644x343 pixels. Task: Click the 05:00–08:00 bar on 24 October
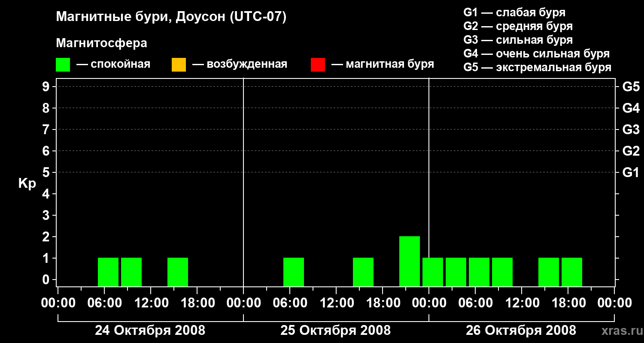(x=108, y=272)
